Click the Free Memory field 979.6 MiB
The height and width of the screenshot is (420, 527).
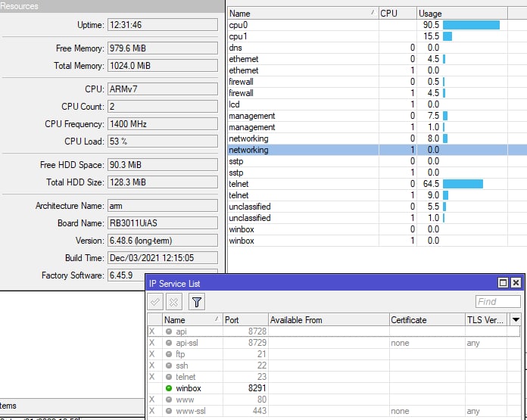163,48
